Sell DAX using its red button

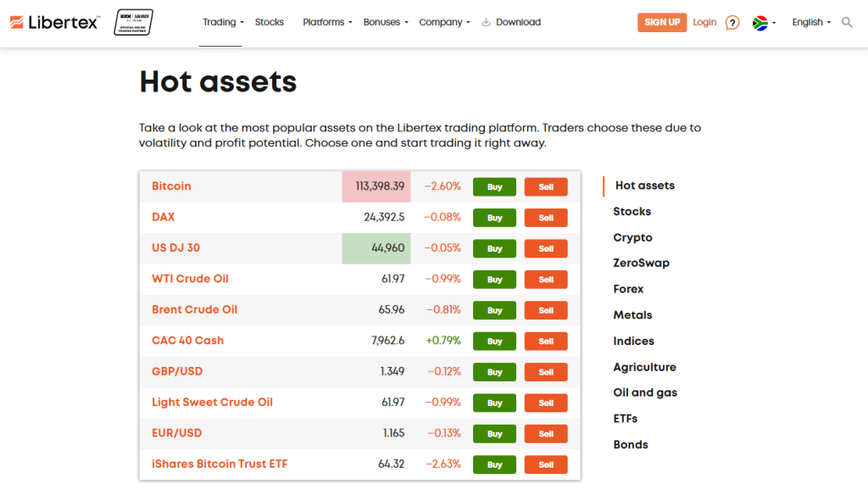pos(546,217)
